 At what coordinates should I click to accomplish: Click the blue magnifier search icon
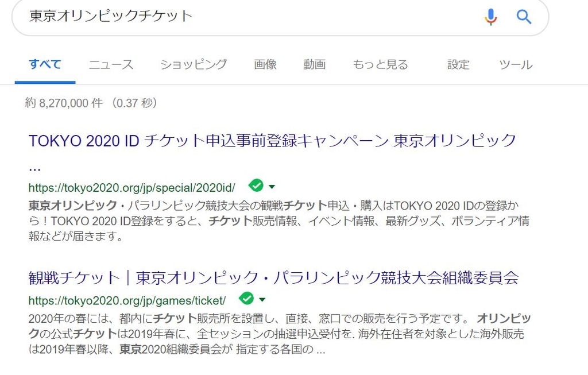click(524, 17)
